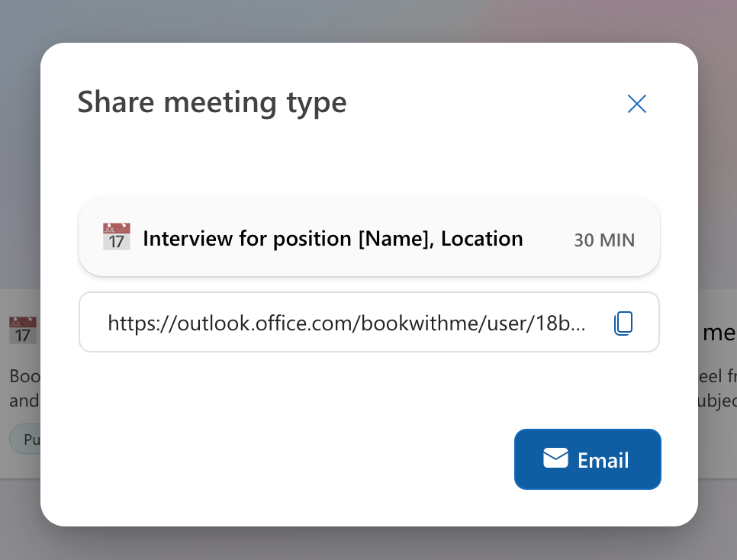Click the Share meeting type heading

click(212, 102)
